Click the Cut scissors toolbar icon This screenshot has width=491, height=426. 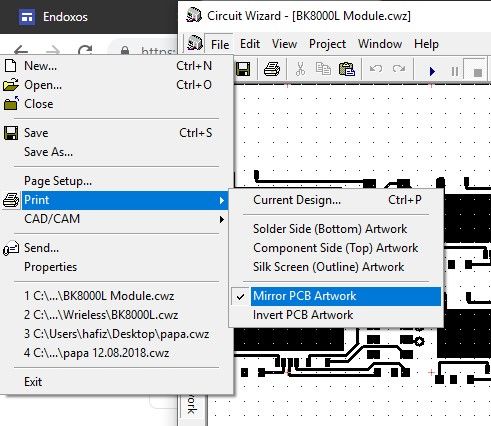pos(300,69)
